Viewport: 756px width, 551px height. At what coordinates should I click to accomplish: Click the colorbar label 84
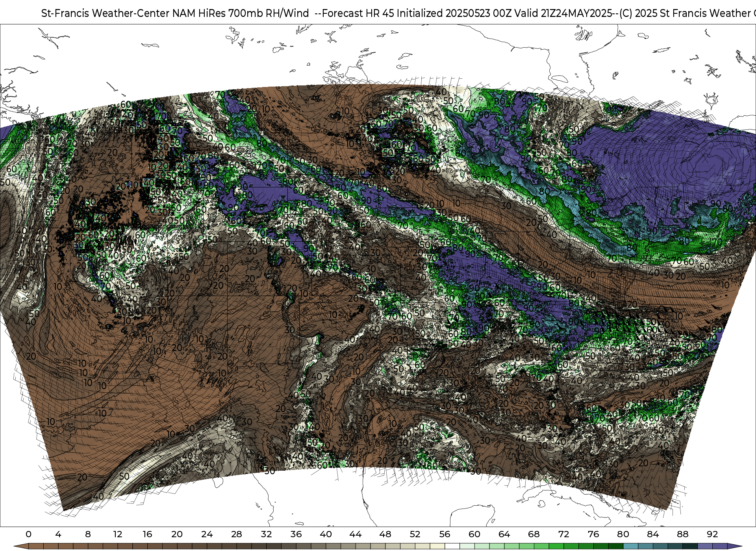[x=653, y=534]
